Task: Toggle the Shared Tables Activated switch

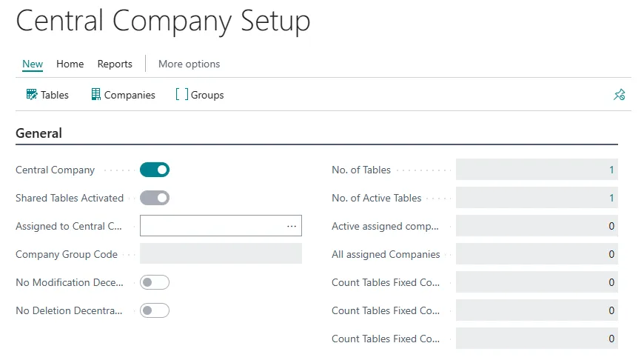Action: pos(155,198)
